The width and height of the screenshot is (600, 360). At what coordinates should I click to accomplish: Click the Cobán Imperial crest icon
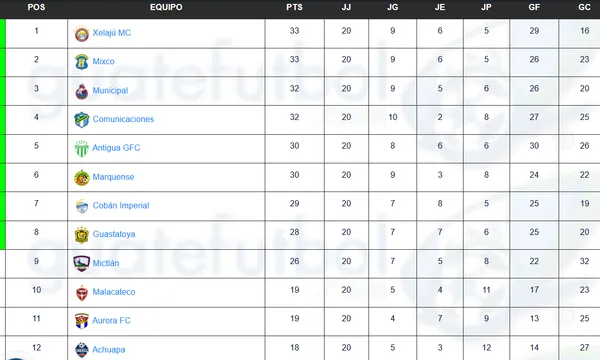point(82,206)
